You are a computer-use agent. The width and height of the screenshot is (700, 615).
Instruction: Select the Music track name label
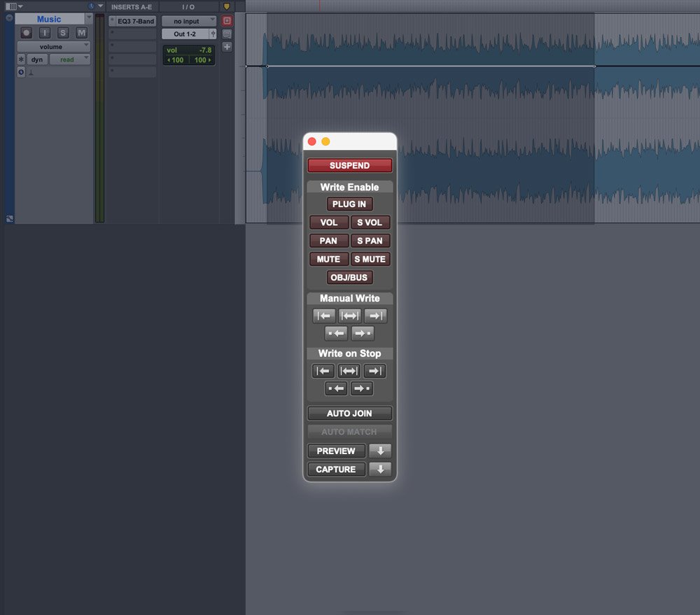point(49,19)
